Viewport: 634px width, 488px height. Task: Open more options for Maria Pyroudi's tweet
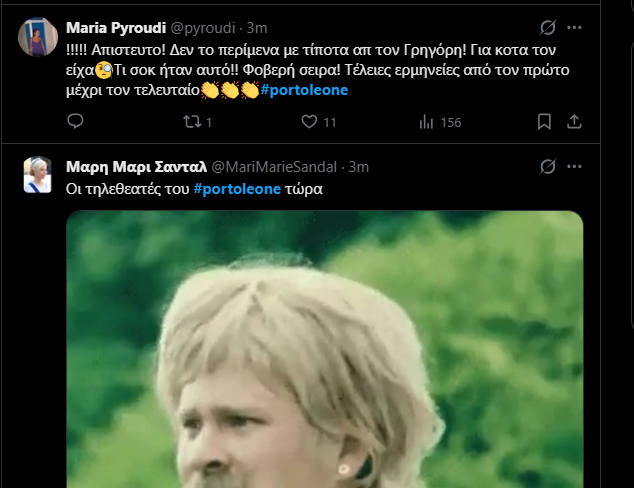[574, 28]
